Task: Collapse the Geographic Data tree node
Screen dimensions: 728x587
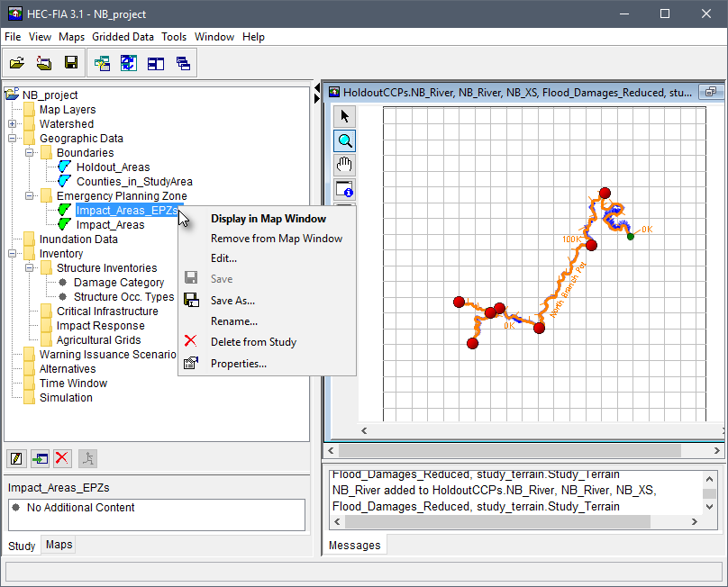Action: point(13,139)
